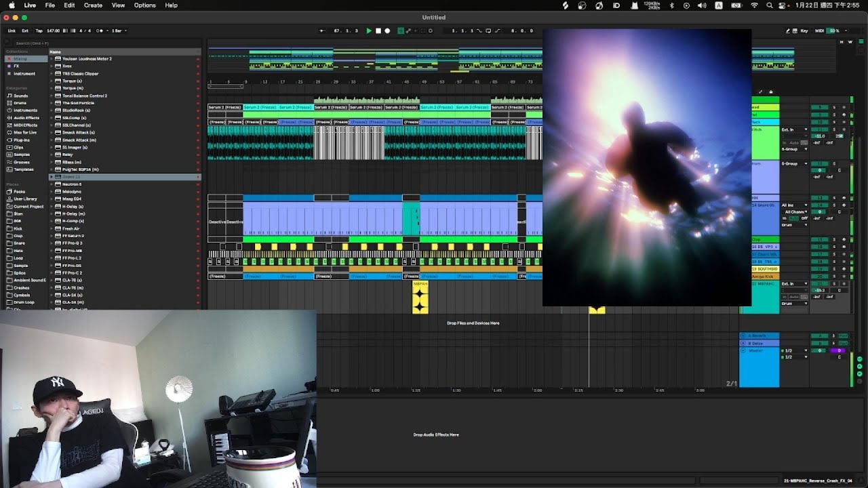
Task: Expand the Youlean Loudness Meter 2 entry
Action: tap(52, 59)
